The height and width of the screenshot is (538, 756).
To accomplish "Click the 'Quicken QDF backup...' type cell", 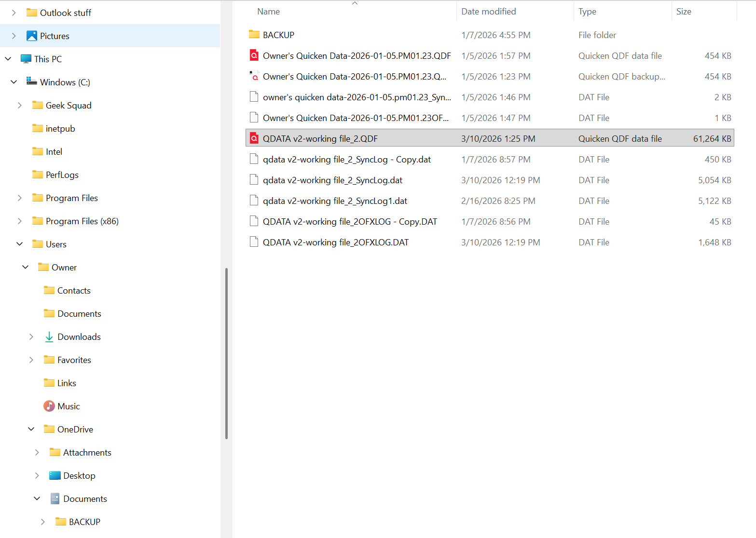I will 622,77.
